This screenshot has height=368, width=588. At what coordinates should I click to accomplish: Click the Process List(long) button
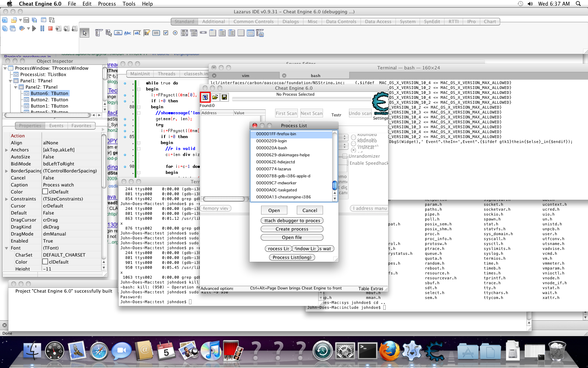(292, 257)
